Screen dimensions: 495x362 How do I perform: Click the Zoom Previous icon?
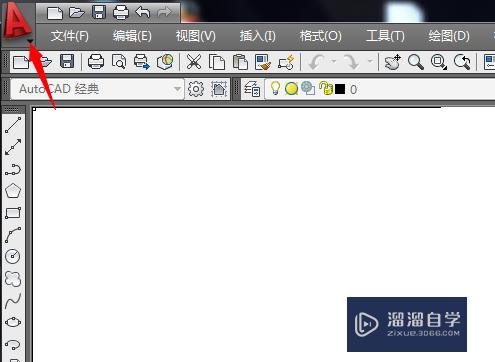point(462,62)
